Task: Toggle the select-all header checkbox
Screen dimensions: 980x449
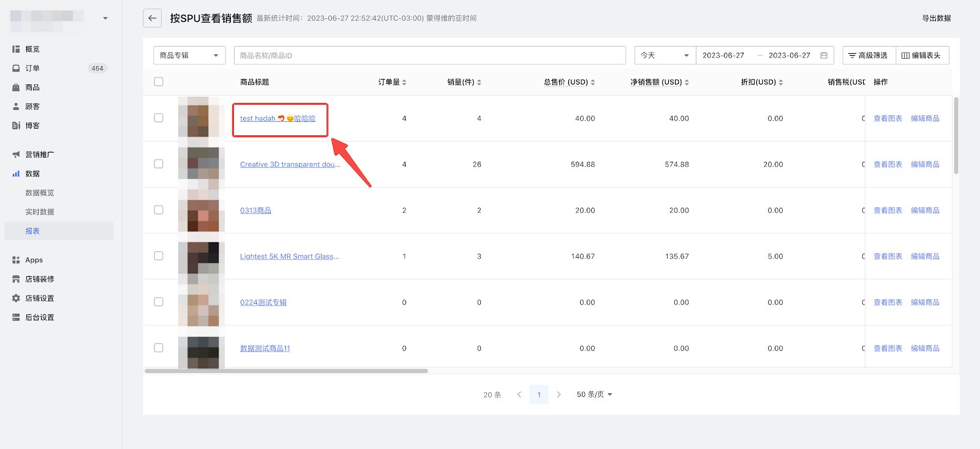Action: [x=159, y=81]
